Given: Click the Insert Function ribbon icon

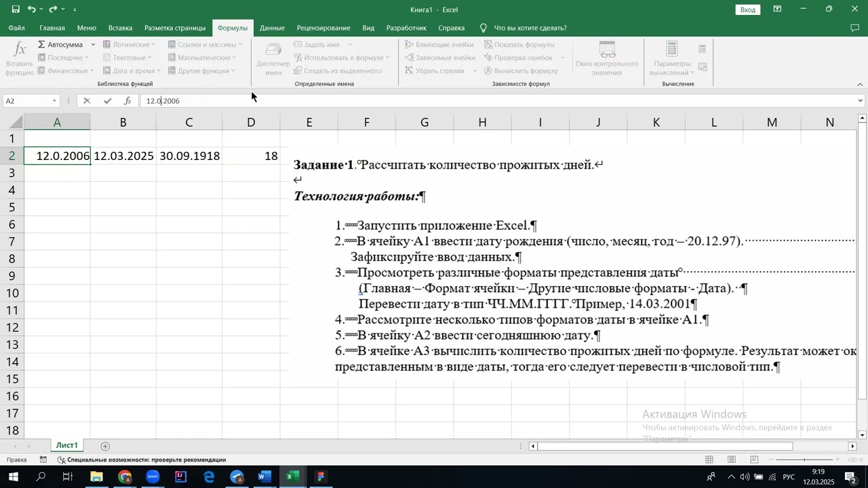Looking at the screenshot, I should 19,58.
